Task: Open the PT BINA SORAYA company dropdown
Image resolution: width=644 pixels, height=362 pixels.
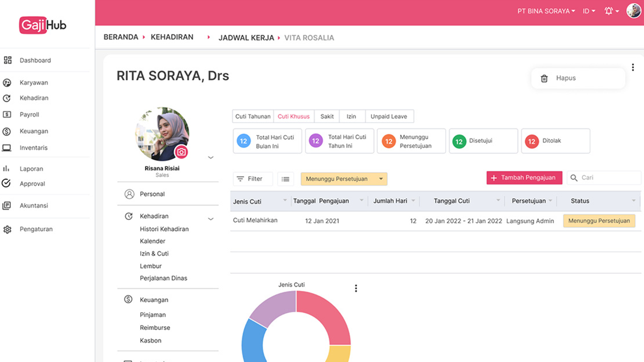Action: pyautogui.click(x=546, y=11)
